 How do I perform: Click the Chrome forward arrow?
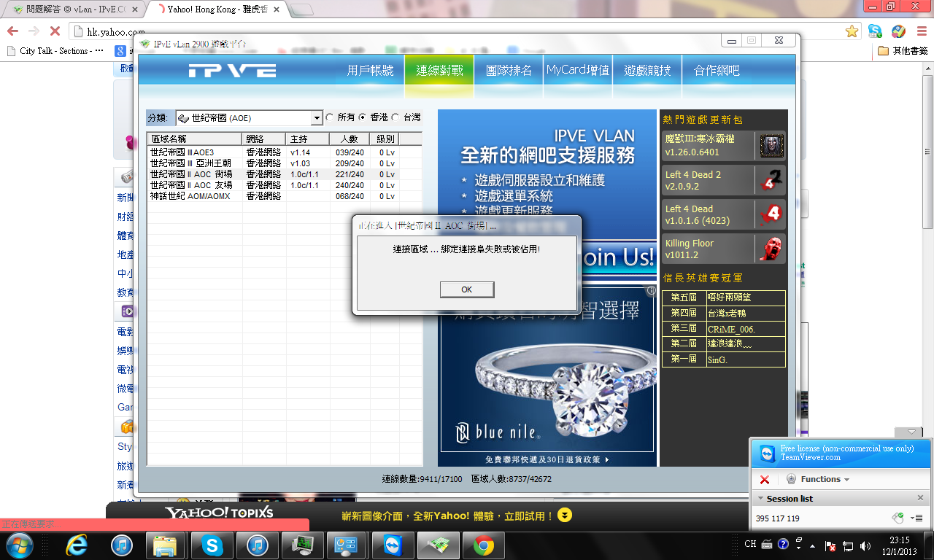point(34,31)
